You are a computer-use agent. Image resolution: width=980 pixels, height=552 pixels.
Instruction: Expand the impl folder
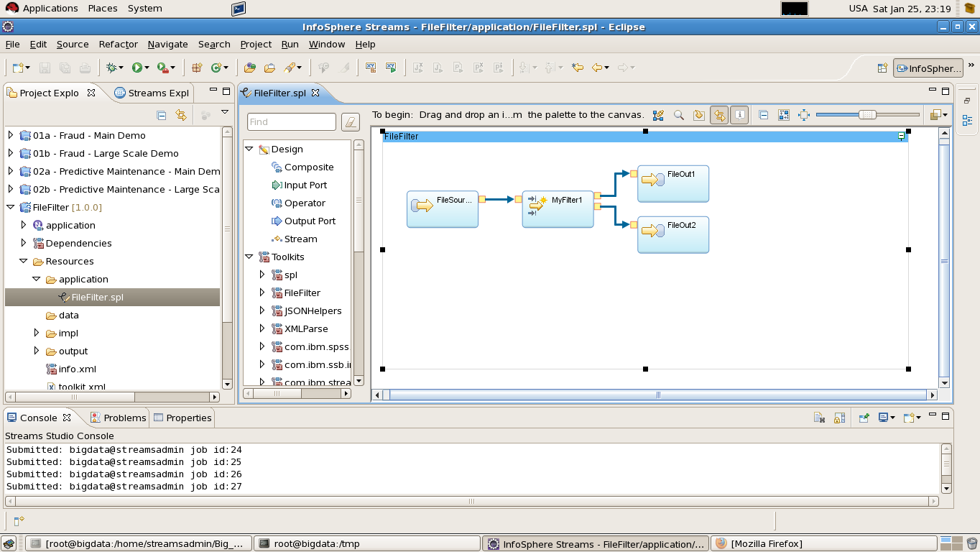tap(37, 333)
